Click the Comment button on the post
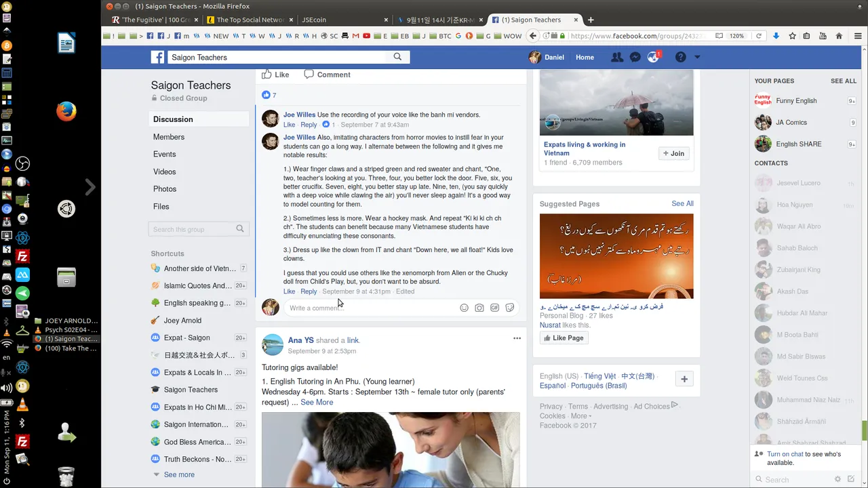The height and width of the screenshot is (488, 868). coord(327,75)
